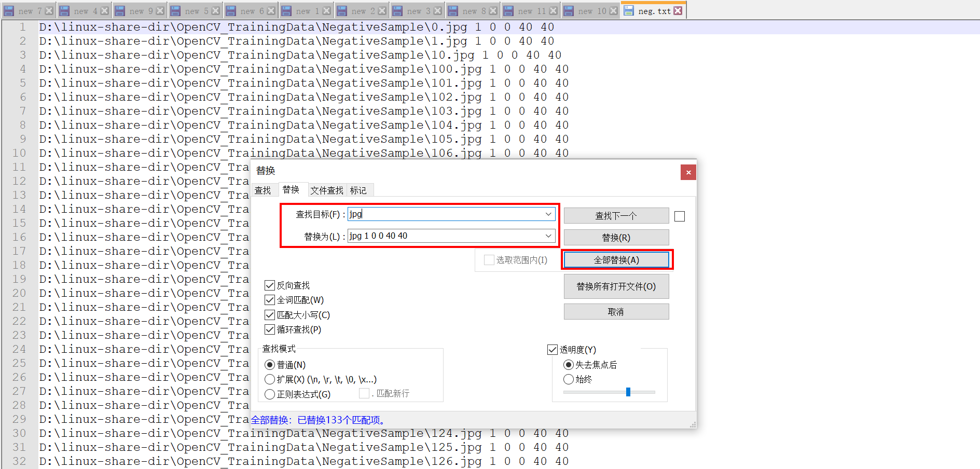Viewport: 980px width, 469px height.
Task: Tick the checkbox beside 查找下一个 button
Action: [680, 216]
